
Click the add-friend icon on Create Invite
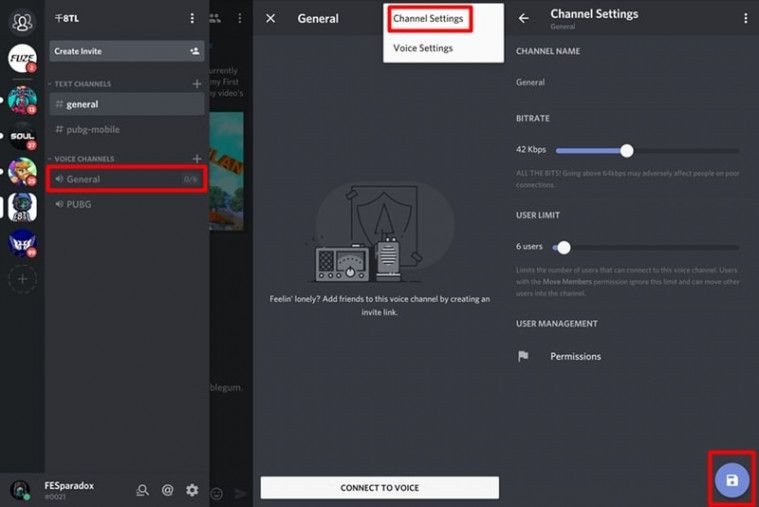195,51
